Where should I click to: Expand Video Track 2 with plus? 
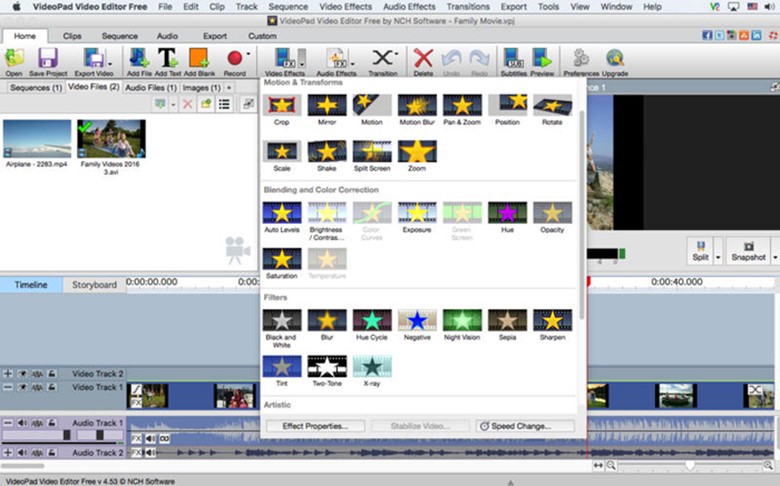(x=7, y=374)
